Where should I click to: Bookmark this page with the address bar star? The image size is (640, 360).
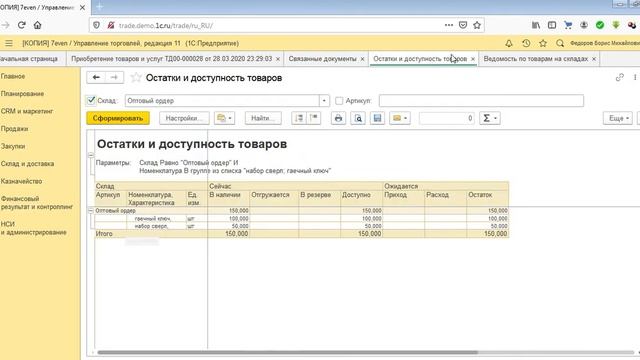click(477, 25)
